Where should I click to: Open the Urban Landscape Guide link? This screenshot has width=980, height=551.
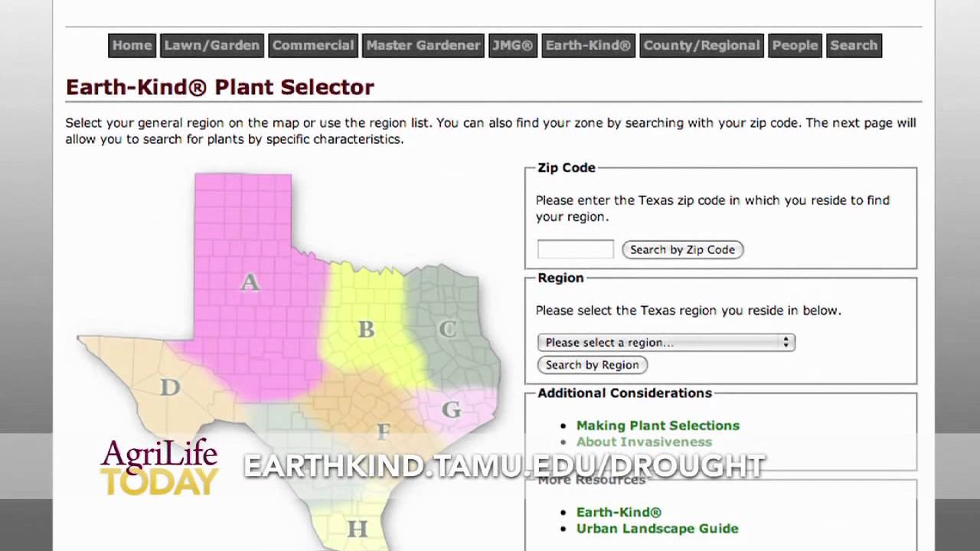(657, 528)
